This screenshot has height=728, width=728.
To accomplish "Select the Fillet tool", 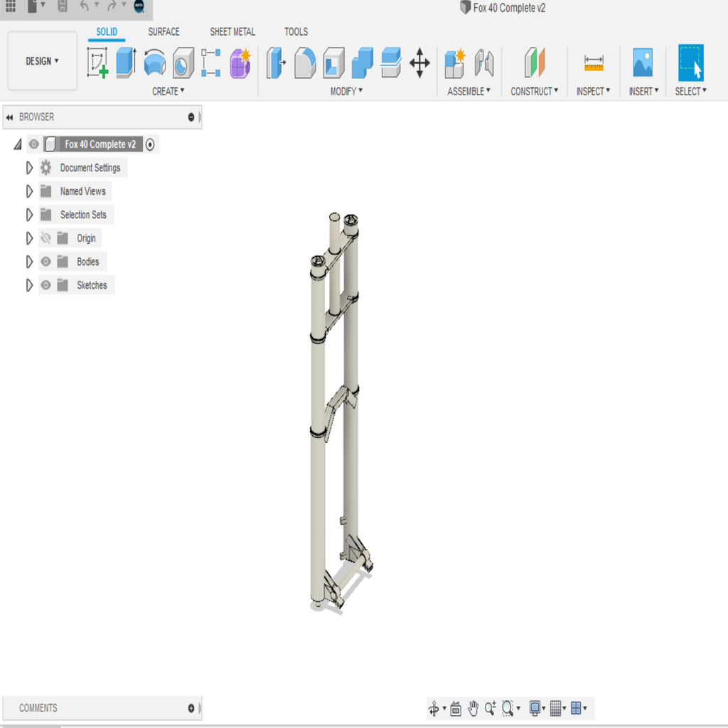I will pos(305,63).
